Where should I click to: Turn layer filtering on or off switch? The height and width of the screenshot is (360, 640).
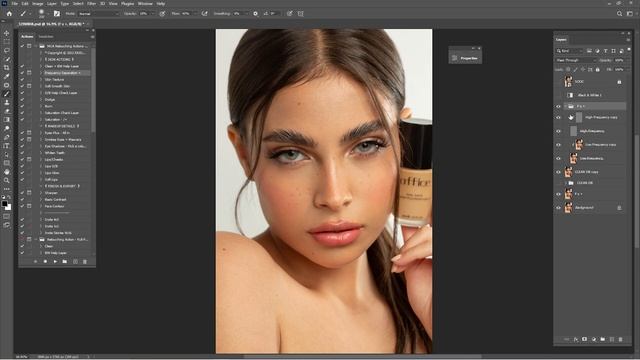point(629,50)
